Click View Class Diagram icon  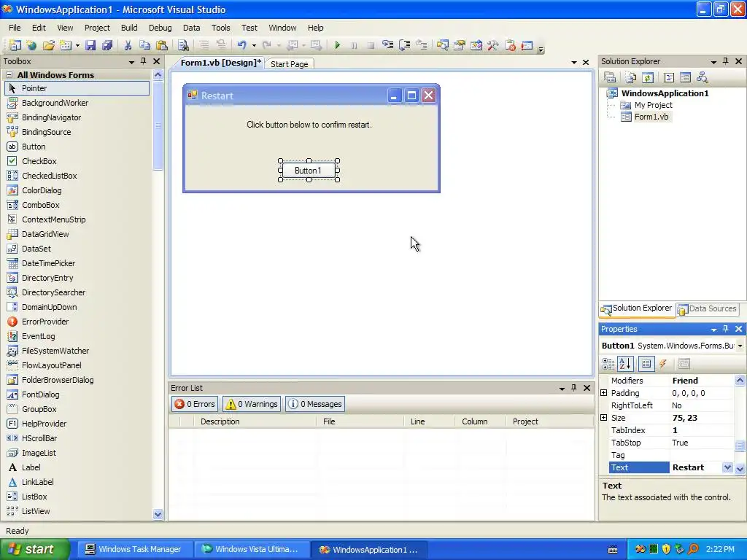[702, 77]
